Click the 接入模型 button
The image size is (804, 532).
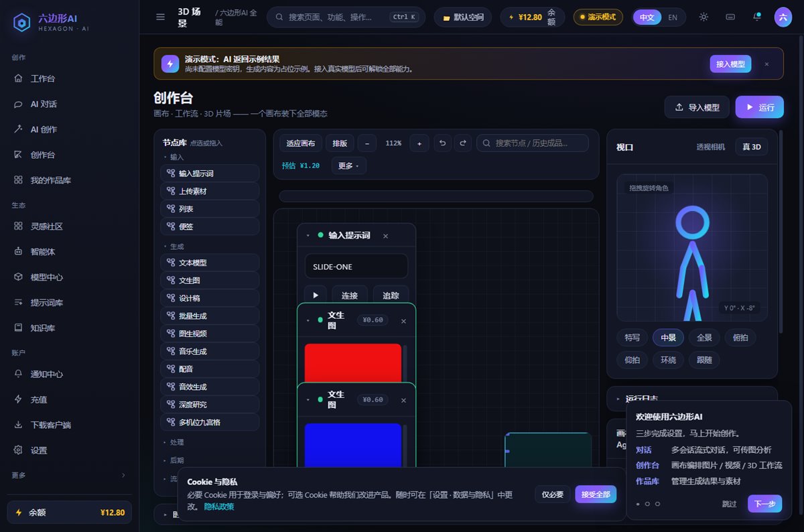(730, 64)
